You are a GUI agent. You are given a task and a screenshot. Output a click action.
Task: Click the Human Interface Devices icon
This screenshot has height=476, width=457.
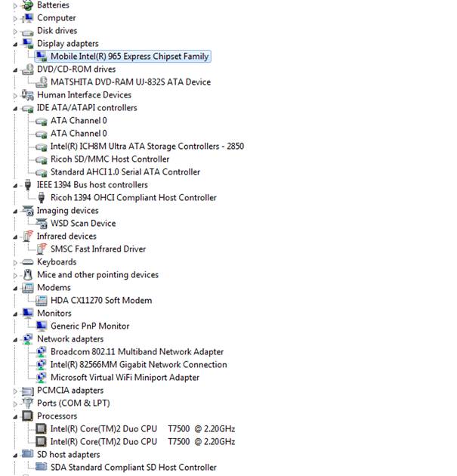point(28,94)
